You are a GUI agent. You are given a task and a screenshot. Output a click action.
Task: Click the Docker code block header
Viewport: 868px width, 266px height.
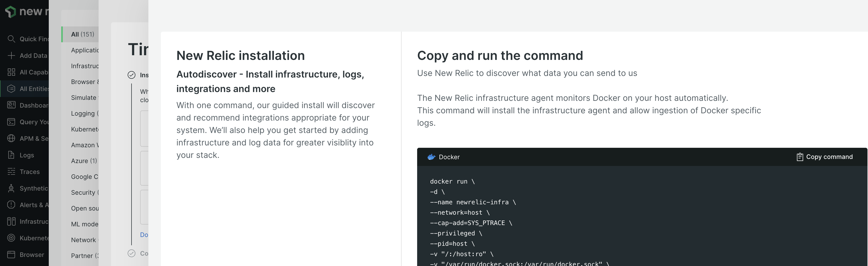(449, 157)
